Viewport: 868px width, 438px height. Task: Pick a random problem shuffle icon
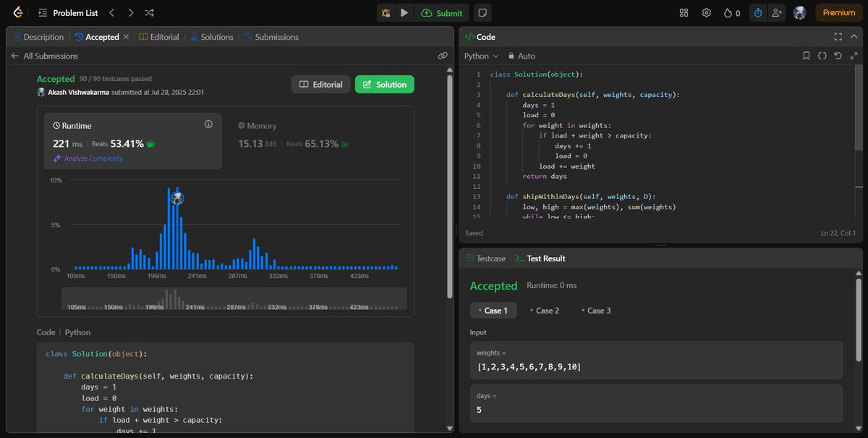click(149, 13)
